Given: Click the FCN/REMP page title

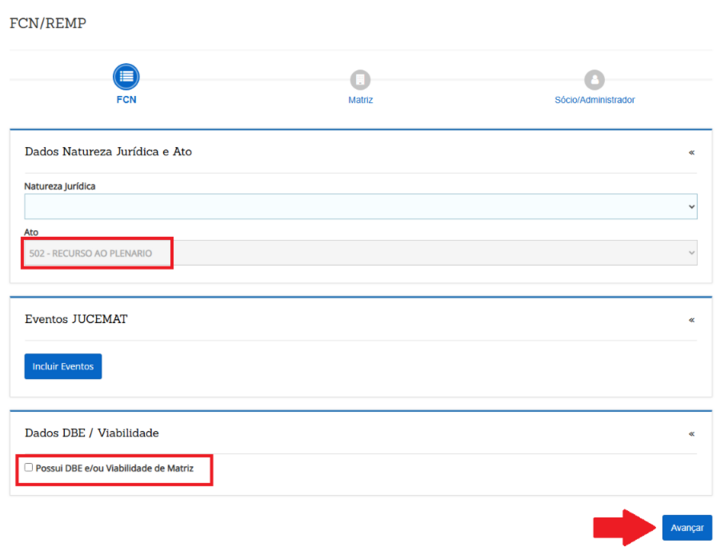Looking at the screenshot, I should (x=47, y=23).
